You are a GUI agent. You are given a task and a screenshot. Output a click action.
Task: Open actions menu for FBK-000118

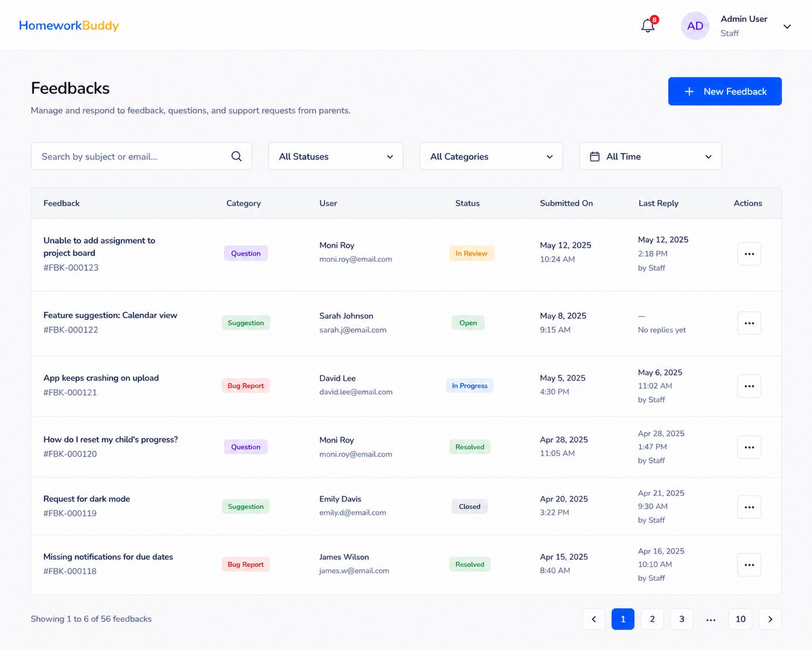(749, 565)
